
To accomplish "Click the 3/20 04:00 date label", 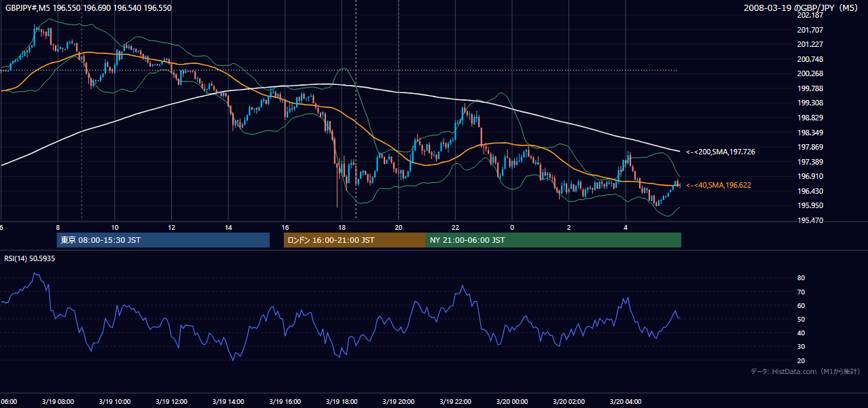I will (626, 402).
